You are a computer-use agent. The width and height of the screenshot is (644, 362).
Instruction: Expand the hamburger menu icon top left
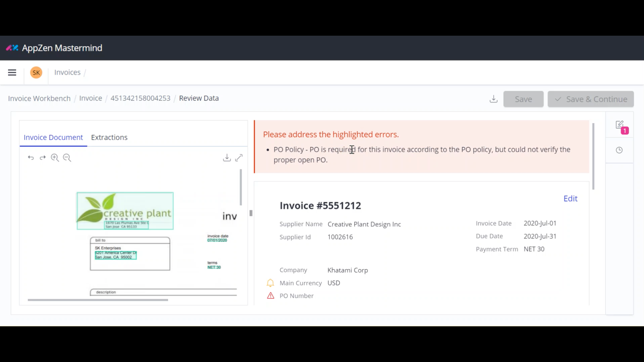[12, 72]
